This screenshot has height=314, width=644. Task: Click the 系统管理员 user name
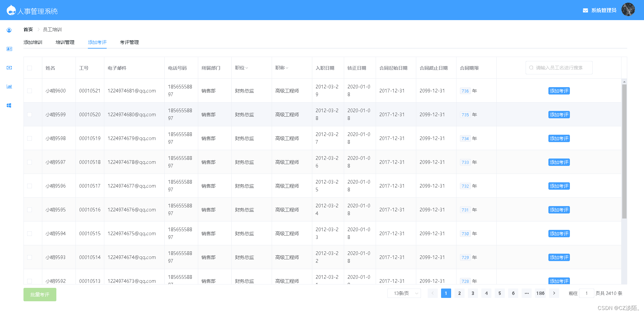click(x=604, y=10)
